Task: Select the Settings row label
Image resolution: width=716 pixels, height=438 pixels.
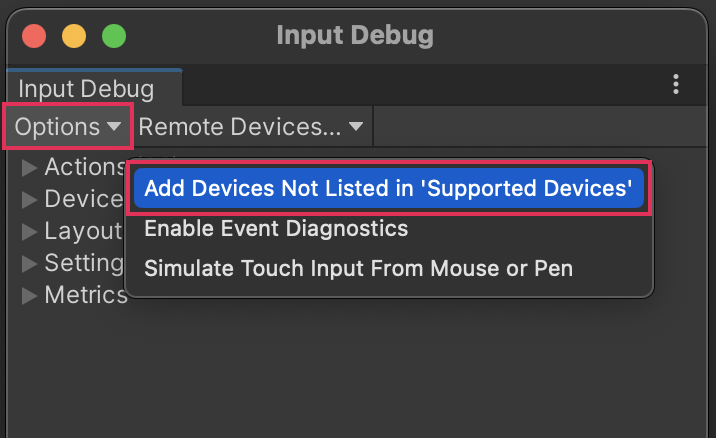Action: 84,263
